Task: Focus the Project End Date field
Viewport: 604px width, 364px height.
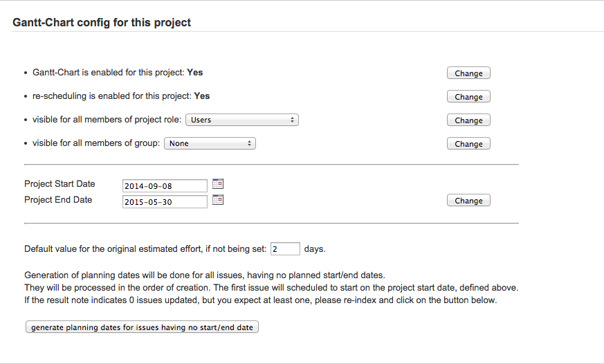Action: (x=165, y=201)
